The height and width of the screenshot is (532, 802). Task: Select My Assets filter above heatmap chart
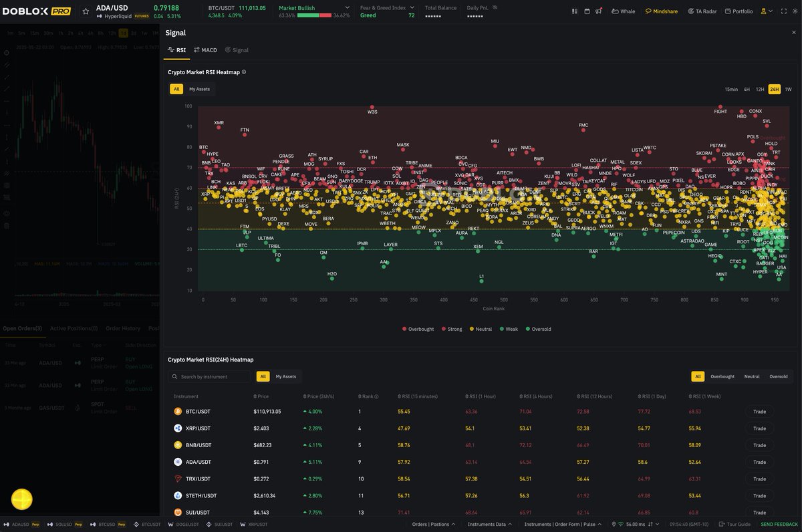pos(199,89)
